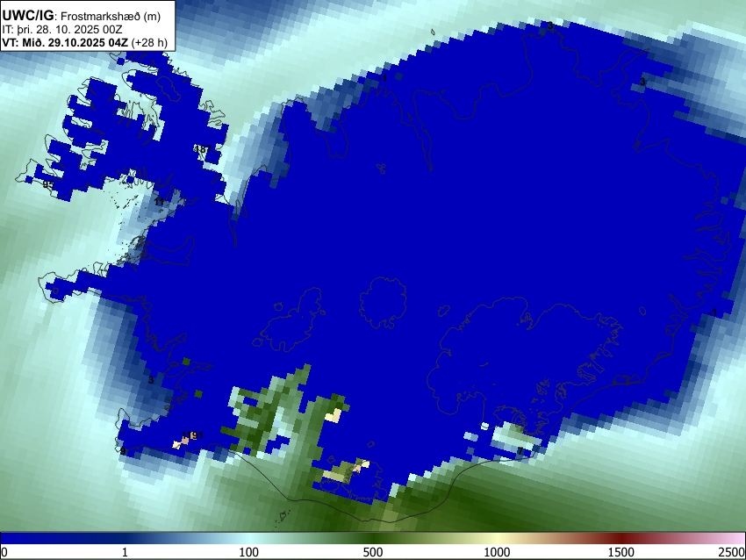Click the legend label '500'
The image size is (746, 560).
(373, 552)
